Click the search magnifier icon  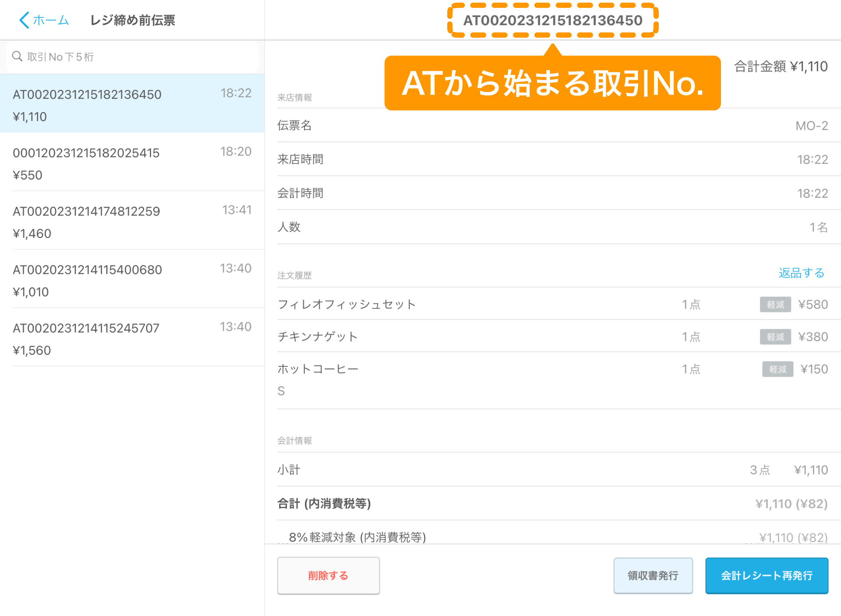[x=17, y=56]
